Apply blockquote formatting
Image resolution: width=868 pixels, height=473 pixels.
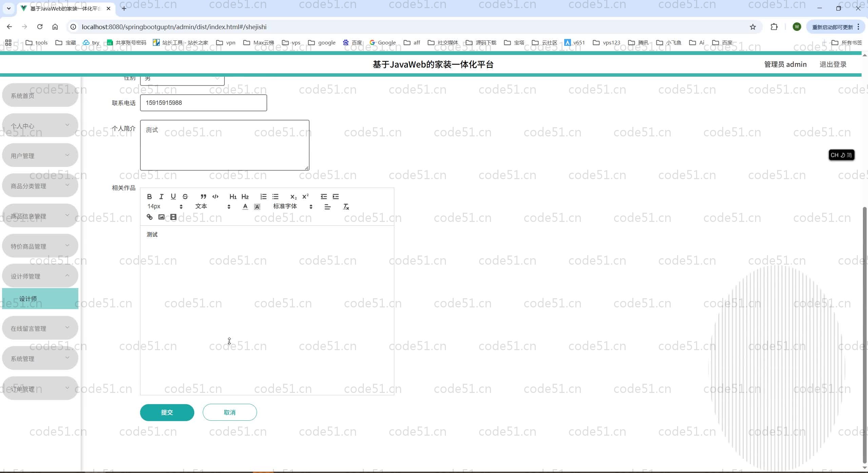(203, 196)
